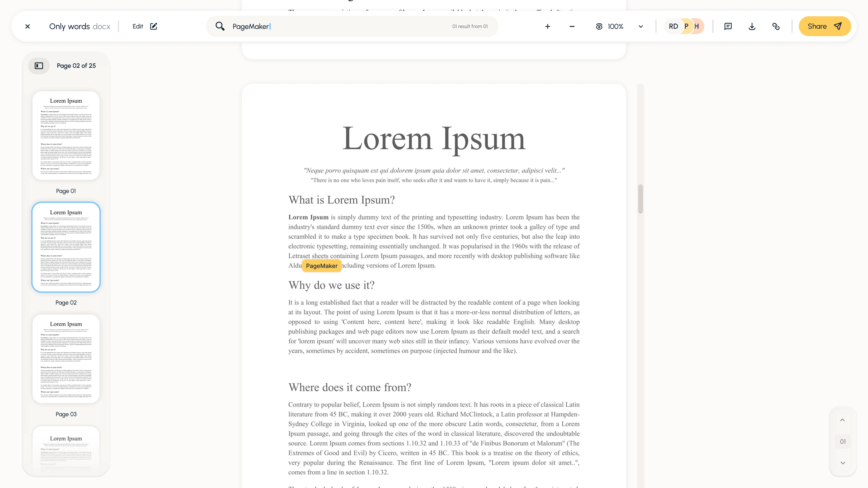
Task: Toggle the thumbnail sidebar panel icon
Action: pyautogui.click(x=39, y=66)
